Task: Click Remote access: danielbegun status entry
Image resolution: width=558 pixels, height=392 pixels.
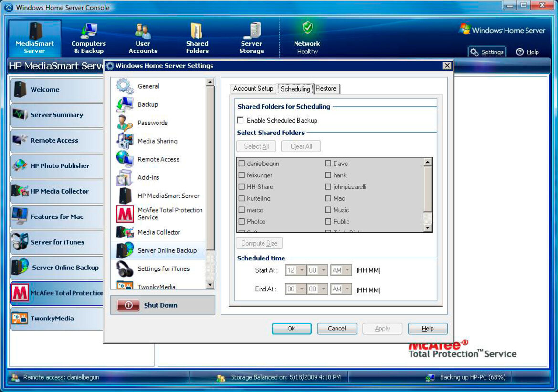Action: coord(55,377)
